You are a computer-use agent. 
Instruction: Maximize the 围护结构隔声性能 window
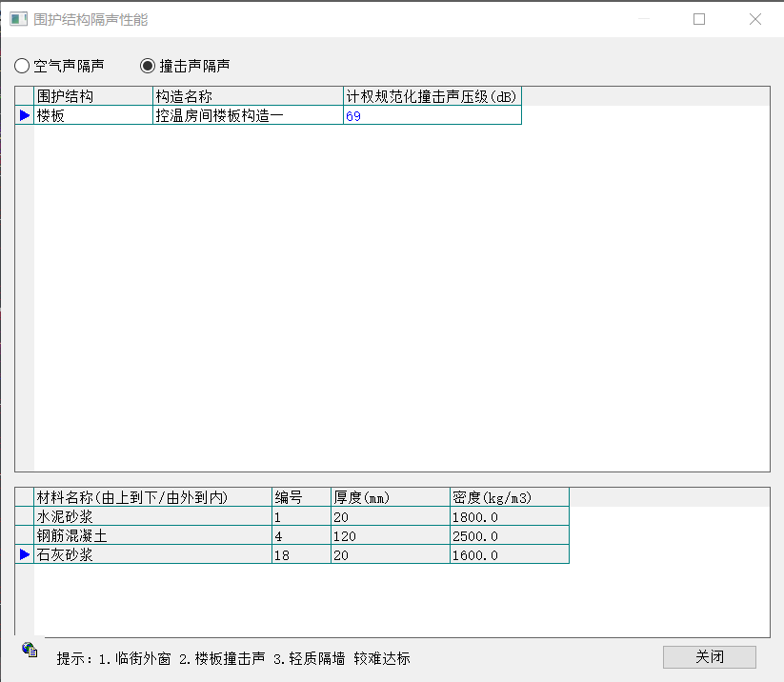[x=699, y=19]
